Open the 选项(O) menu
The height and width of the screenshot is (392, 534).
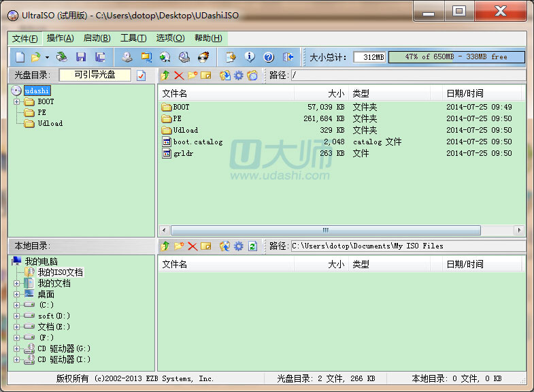(x=170, y=38)
